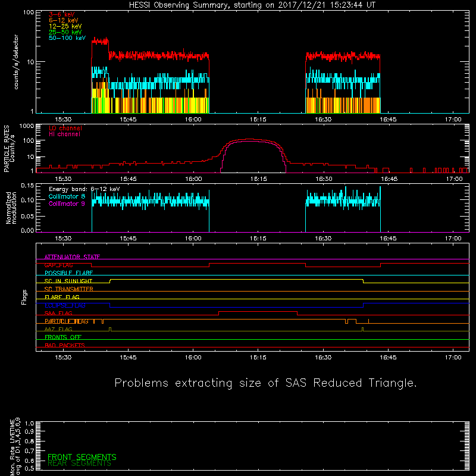This screenshot has width=476, height=476.
Task: Click the FRONT SEGMENTS legend label
Action: coord(82,457)
